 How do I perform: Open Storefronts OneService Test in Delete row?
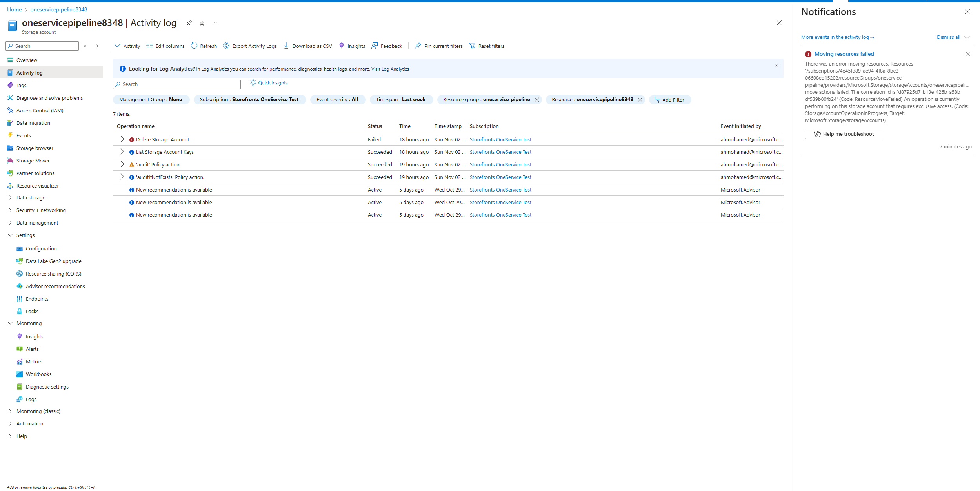[500, 139]
